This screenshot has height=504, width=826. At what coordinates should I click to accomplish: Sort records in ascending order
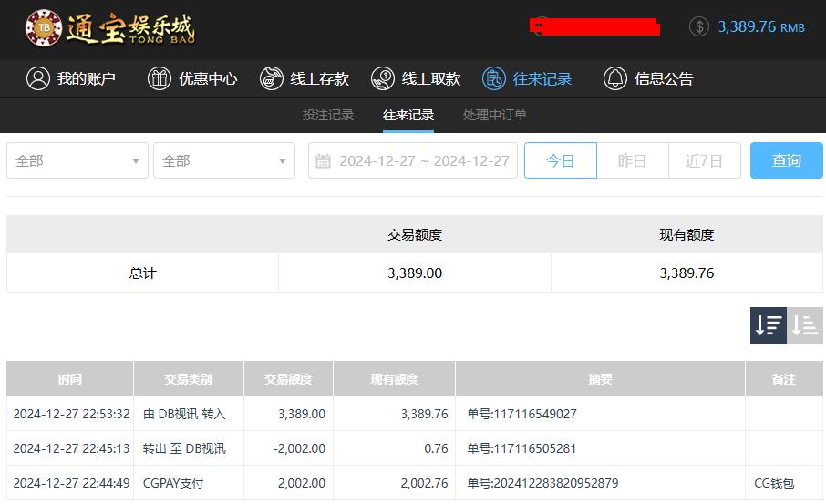[x=805, y=325]
